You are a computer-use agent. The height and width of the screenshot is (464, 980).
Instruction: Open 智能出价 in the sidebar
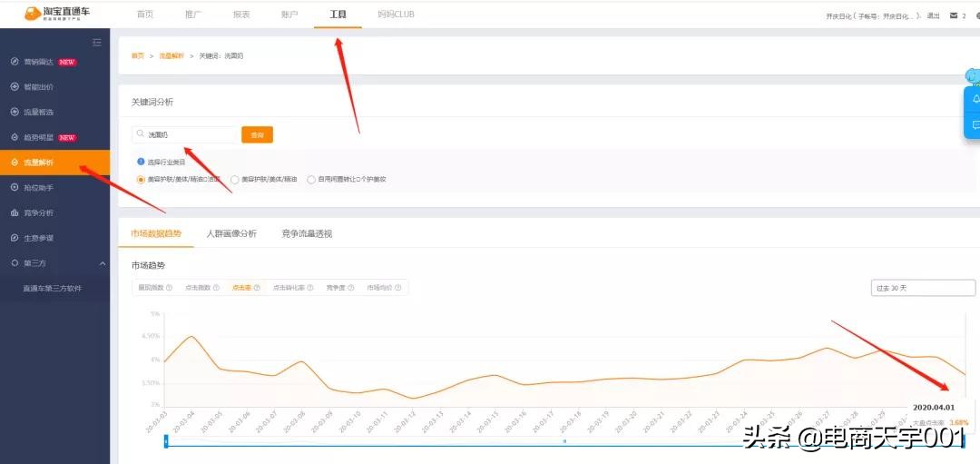(38, 87)
